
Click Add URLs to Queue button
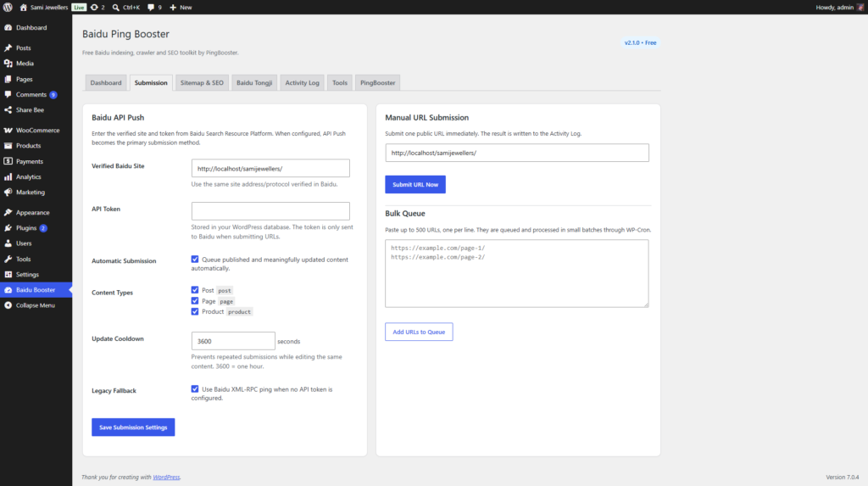point(419,332)
